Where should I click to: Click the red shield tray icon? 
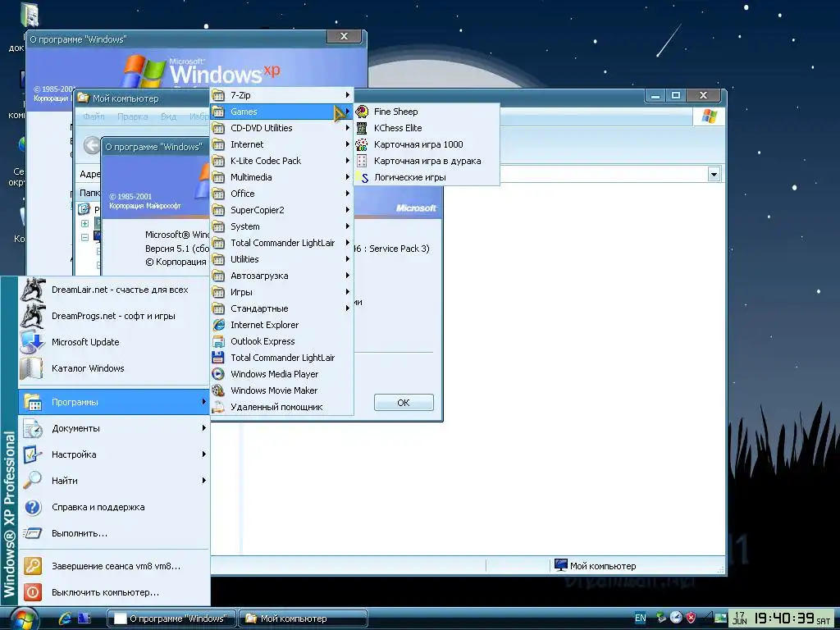pos(691,618)
